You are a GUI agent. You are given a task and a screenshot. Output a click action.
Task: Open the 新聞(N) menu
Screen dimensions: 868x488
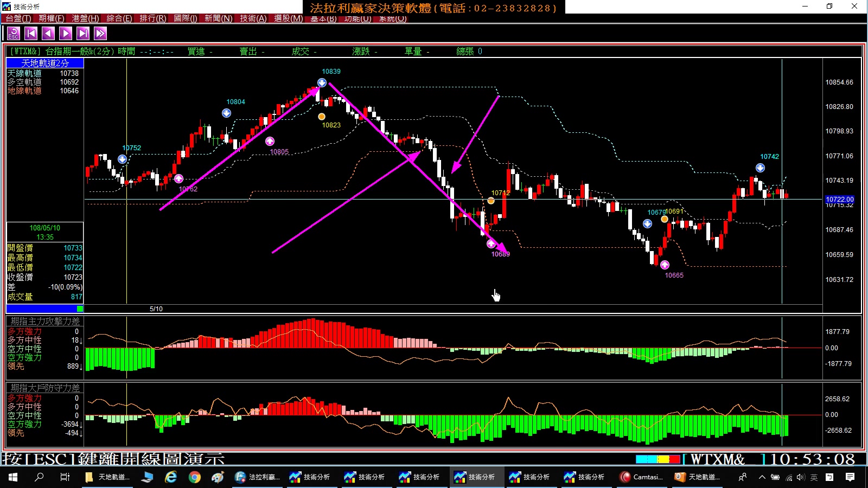click(x=218, y=18)
